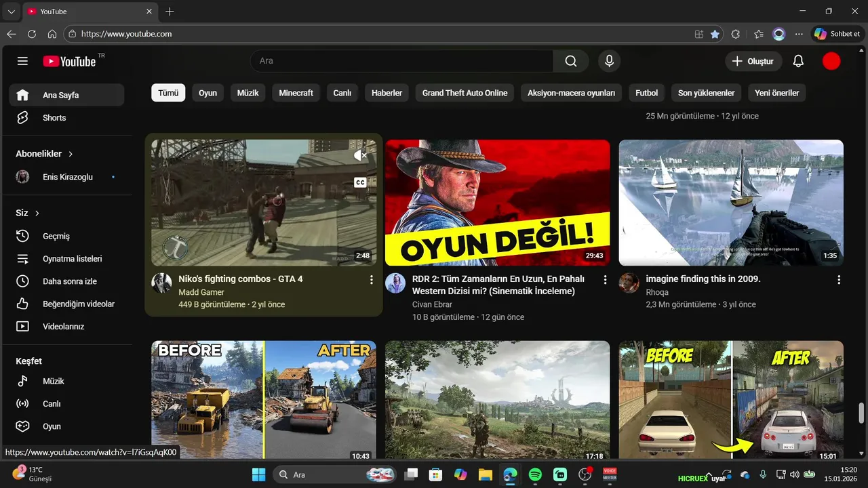The image size is (868, 488).
Task: Open Daha sonra izle list
Action: [x=66, y=281]
